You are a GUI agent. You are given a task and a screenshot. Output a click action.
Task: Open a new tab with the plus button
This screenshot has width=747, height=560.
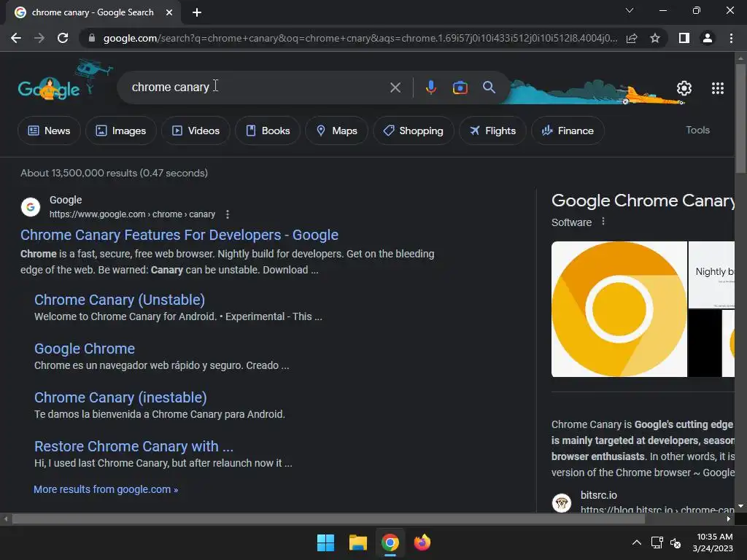pos(197,12)
